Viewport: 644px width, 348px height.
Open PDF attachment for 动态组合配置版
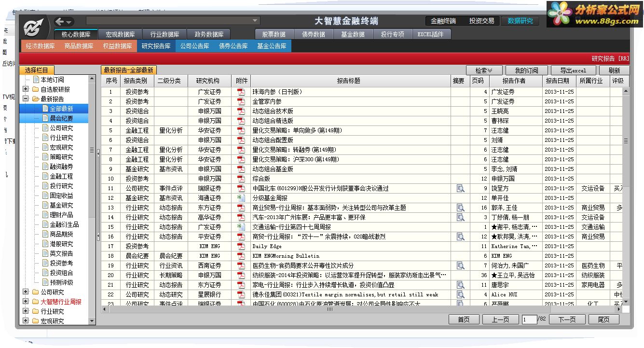[241, 140]
